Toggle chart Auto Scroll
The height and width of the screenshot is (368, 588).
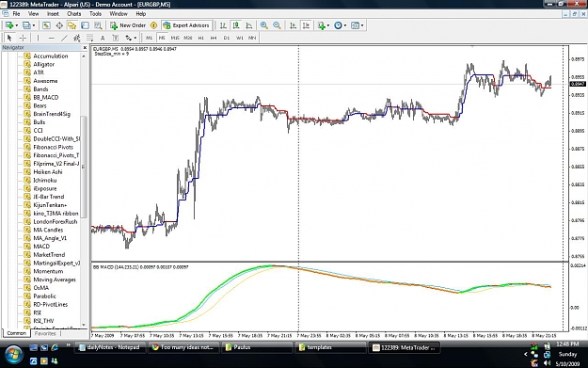pyautogui.click(x=294, y=25)
